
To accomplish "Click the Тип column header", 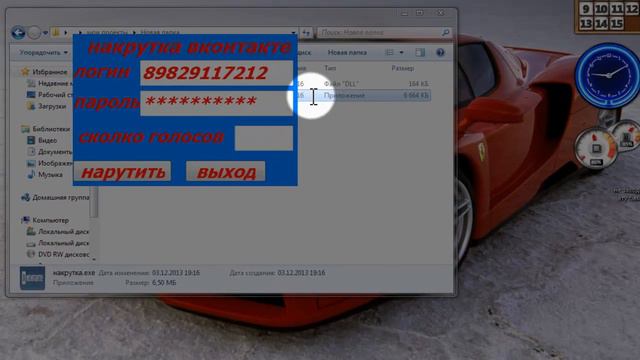I will (331, 68).
